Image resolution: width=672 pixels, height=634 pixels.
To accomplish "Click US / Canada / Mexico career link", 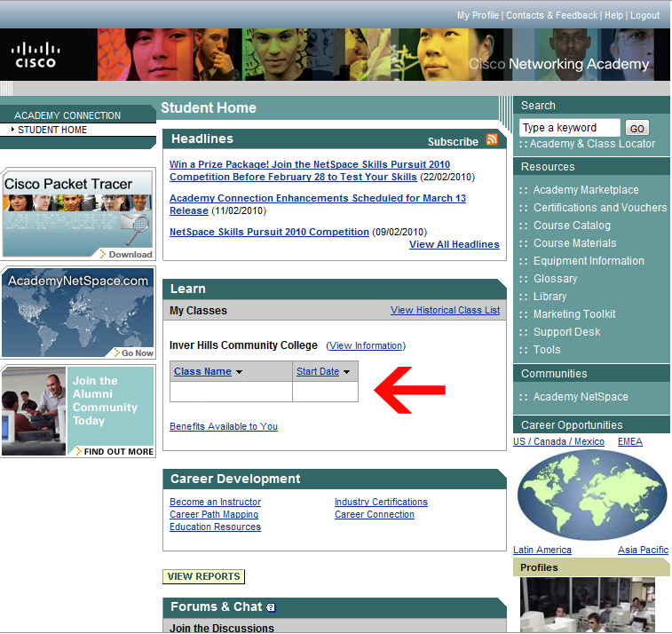I will coord(558,441).
